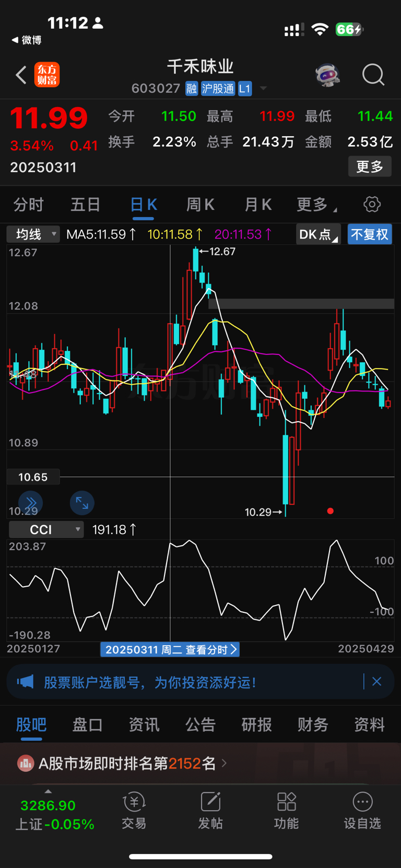This screenshot has width=401, height=868.
Task: Tap 上证 3286.90 index ticker
Action: 55,815
